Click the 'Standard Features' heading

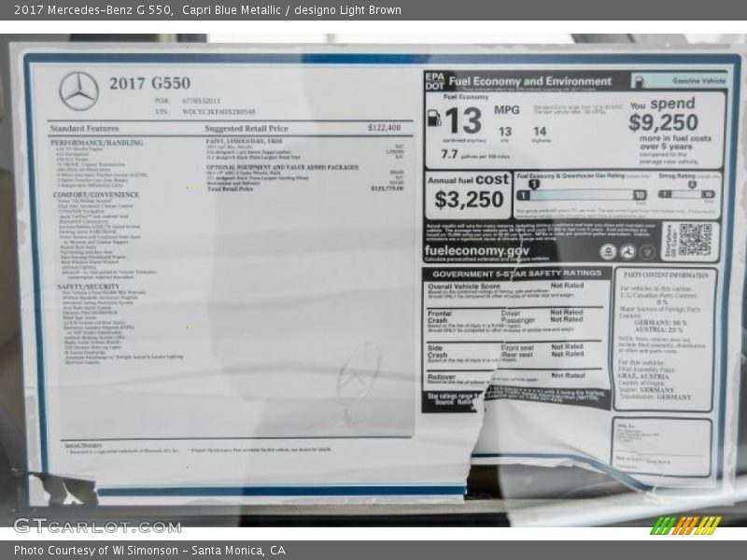click(x=84, y=129)
